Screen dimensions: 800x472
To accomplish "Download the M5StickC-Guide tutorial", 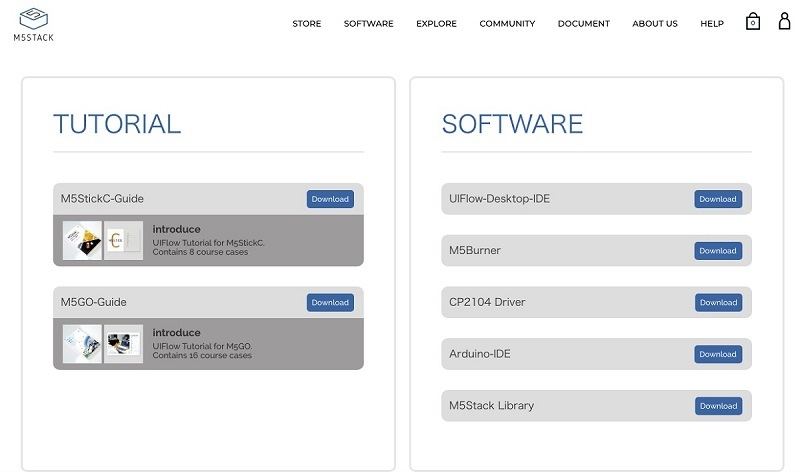I will 329,199.
